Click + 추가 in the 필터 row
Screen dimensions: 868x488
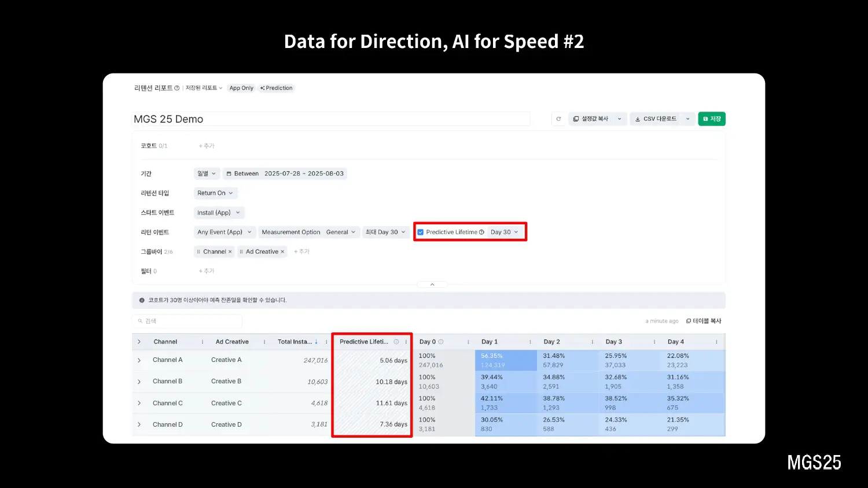click(207, 271)
